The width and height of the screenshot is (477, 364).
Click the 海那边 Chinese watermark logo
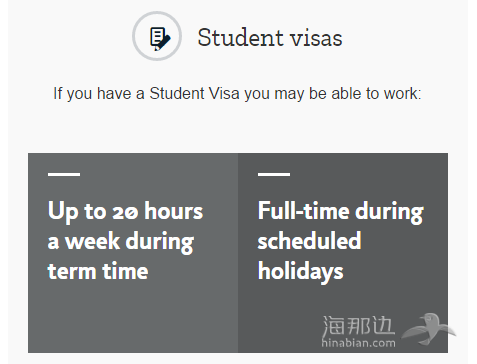coord(358,326)
